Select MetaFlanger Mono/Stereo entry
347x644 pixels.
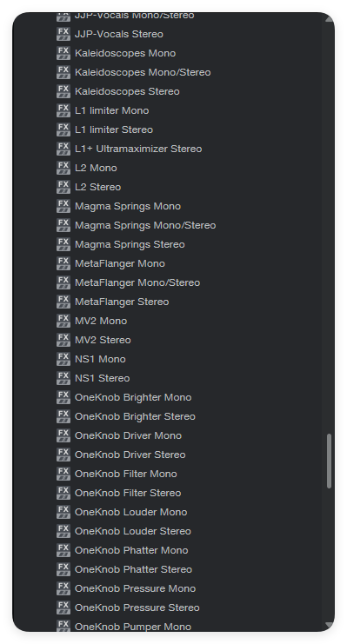click(x=137, y=282)
